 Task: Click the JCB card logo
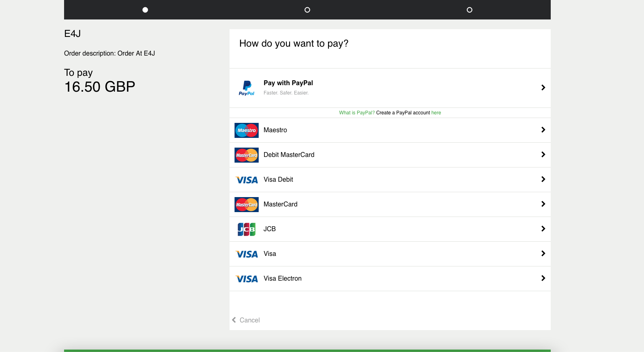[247, 229]
